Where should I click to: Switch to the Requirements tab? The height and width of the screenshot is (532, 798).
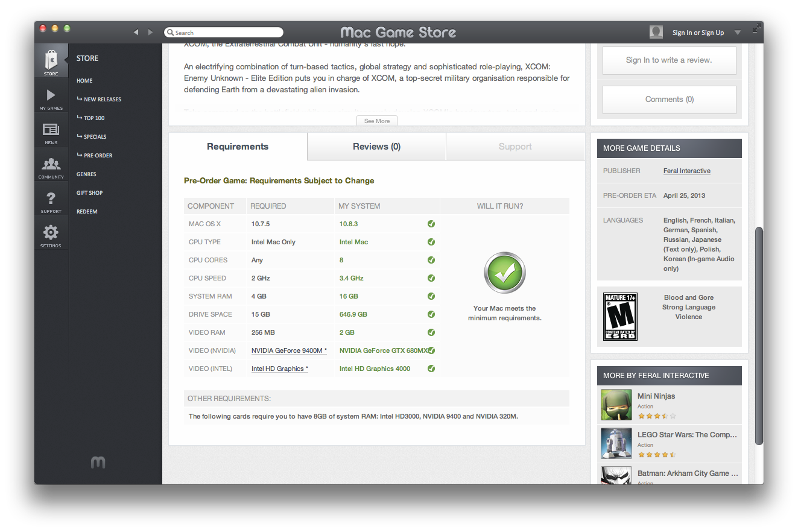tap(238, 147)
